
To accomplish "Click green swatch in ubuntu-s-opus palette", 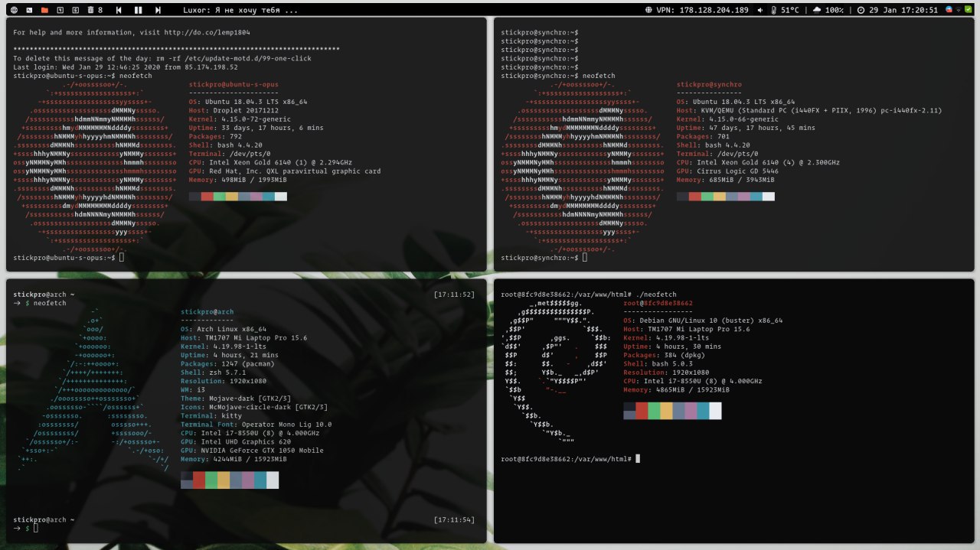I will pos(219,197).
